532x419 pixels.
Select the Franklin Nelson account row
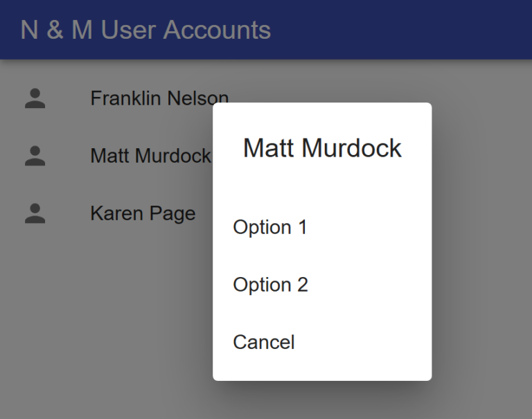pos(266,98)
